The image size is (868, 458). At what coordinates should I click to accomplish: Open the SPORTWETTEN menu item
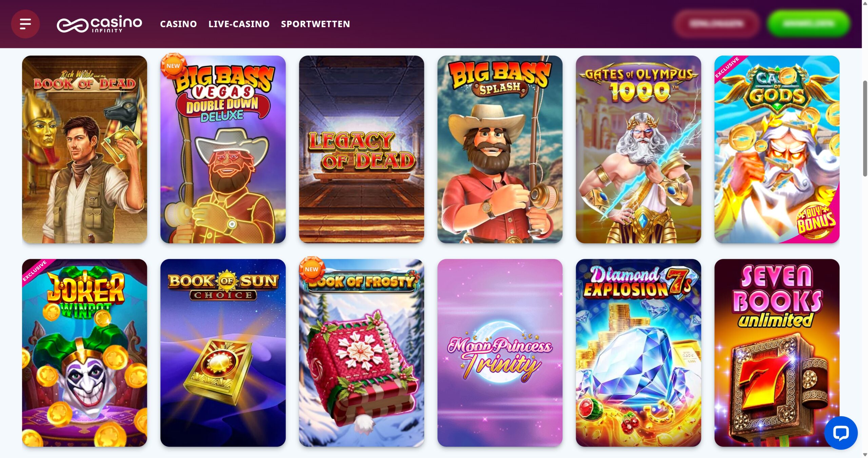tap(315, 24)
